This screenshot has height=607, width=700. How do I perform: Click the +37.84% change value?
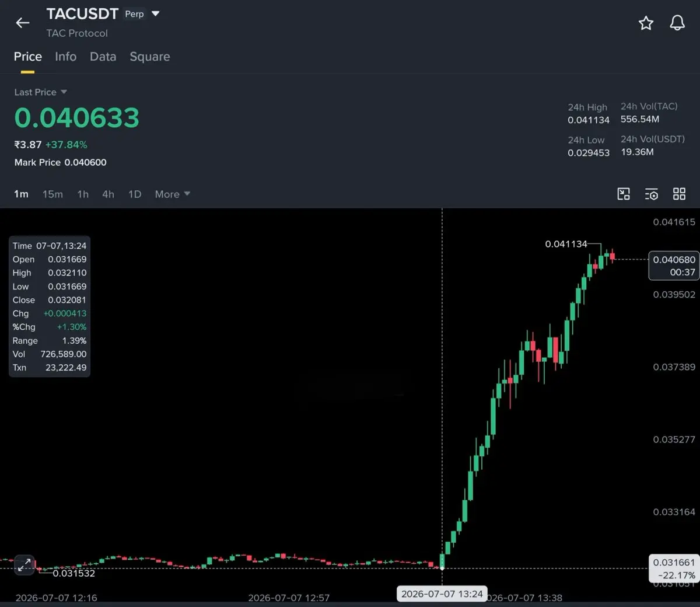click(66, 145)
